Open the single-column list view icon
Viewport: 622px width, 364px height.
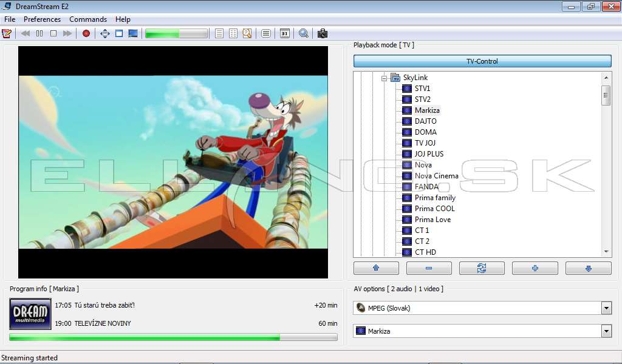219,33
